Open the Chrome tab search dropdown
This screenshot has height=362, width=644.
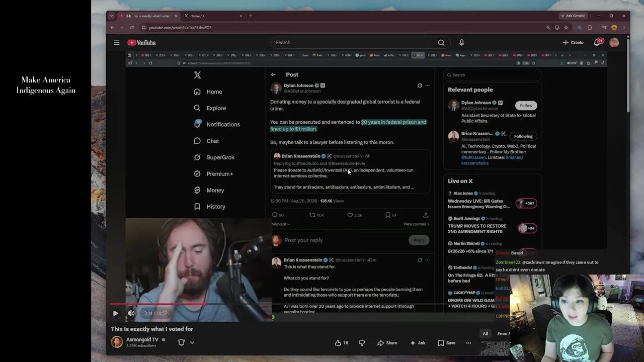point(111,16)
